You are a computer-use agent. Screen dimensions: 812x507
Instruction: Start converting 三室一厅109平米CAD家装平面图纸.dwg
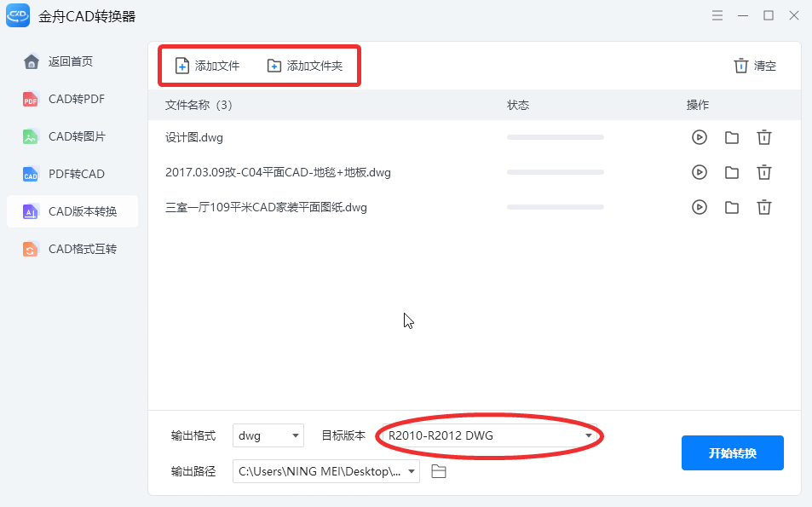(x=700, y=207)
